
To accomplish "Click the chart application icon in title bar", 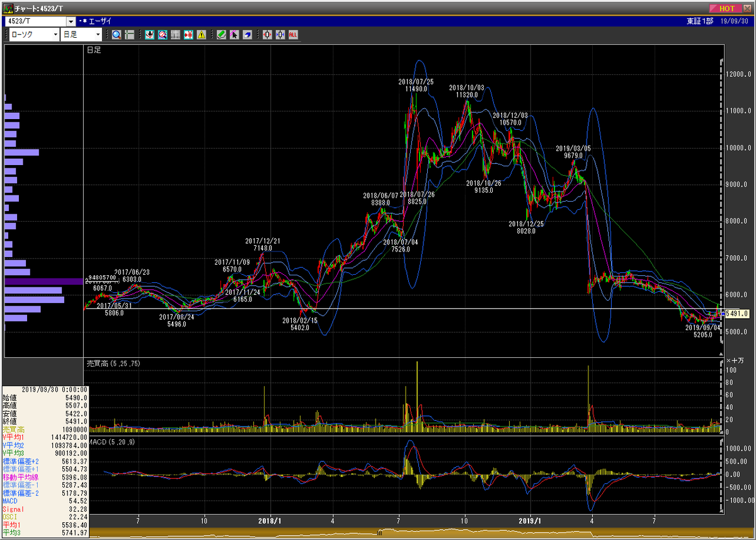I will tap(8, 8).
